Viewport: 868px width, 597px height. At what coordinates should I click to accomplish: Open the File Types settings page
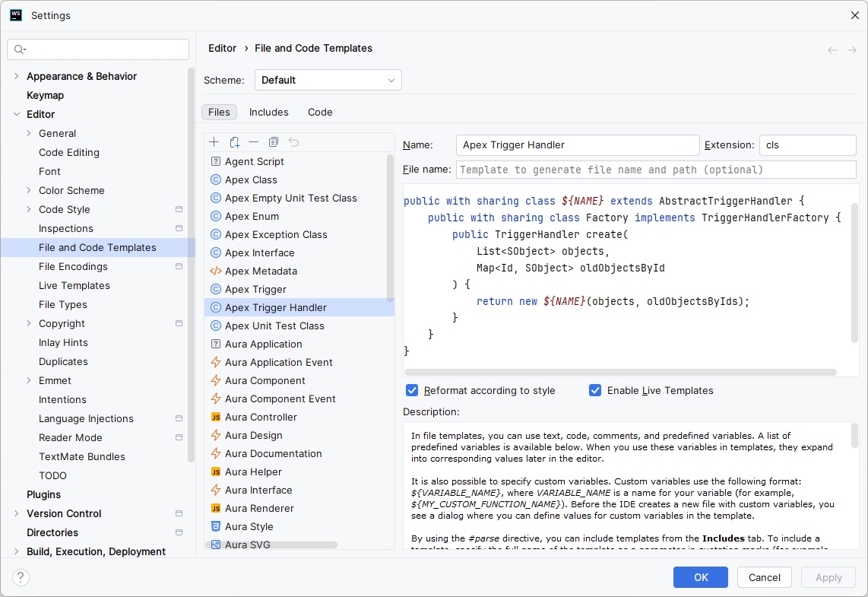point(62,305)
